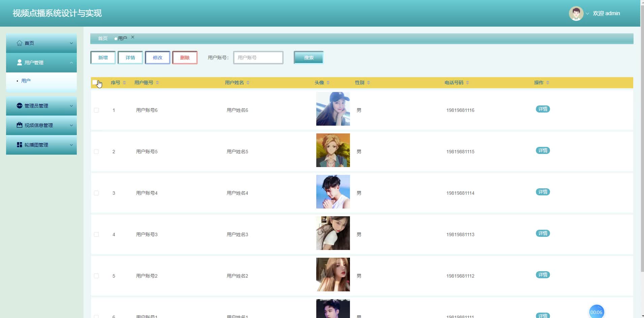Click the home icon in sidebar
This screenshot has width=644, height=318.
pyautogui.click(x=20, y=43)
